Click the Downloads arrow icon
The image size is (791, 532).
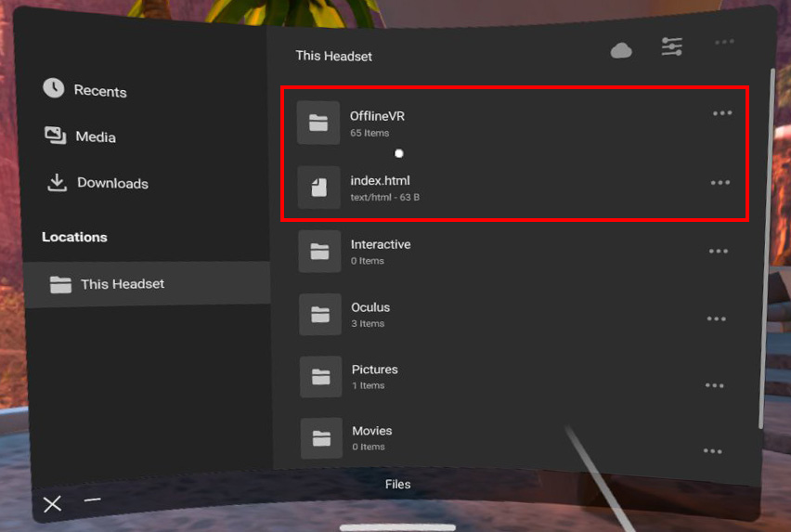(x=57, y=183)
